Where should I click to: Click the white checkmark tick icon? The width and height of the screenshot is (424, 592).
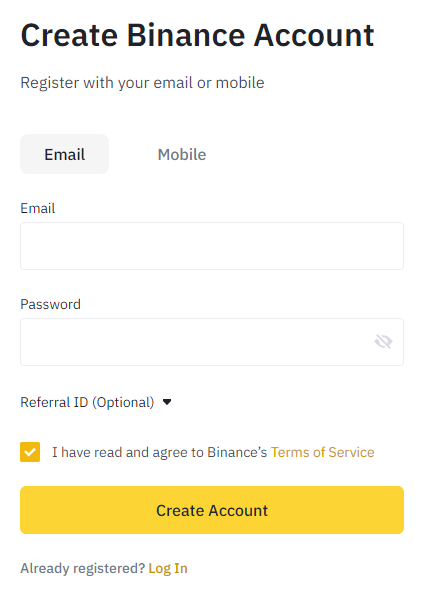[30, 452]
